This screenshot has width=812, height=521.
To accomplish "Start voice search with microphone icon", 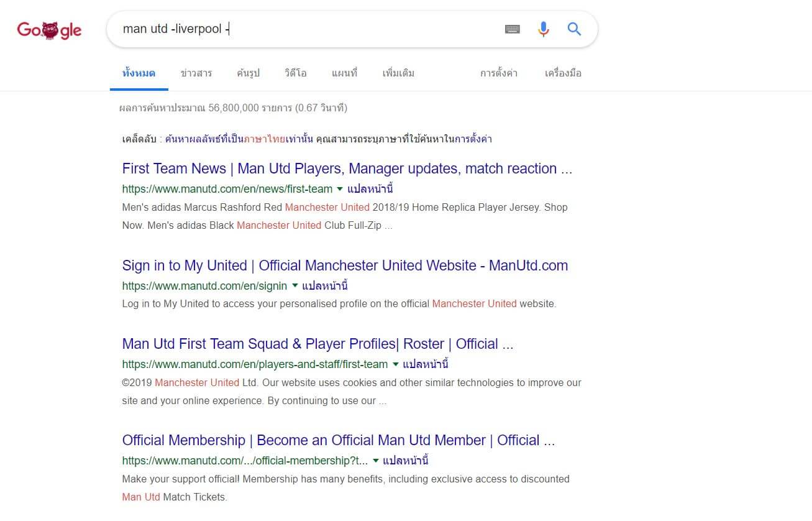I will [543, 29].
